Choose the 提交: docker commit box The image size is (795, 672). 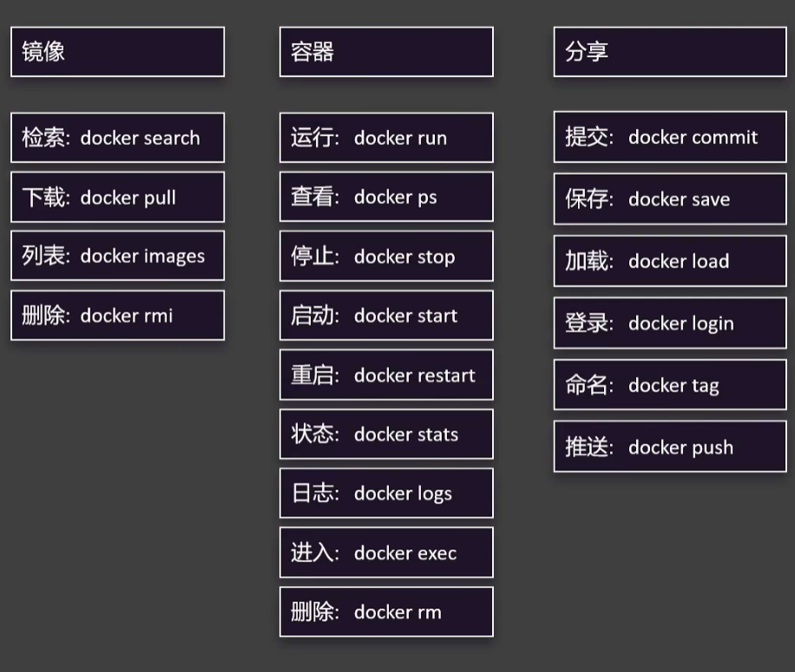pos(670,137)
